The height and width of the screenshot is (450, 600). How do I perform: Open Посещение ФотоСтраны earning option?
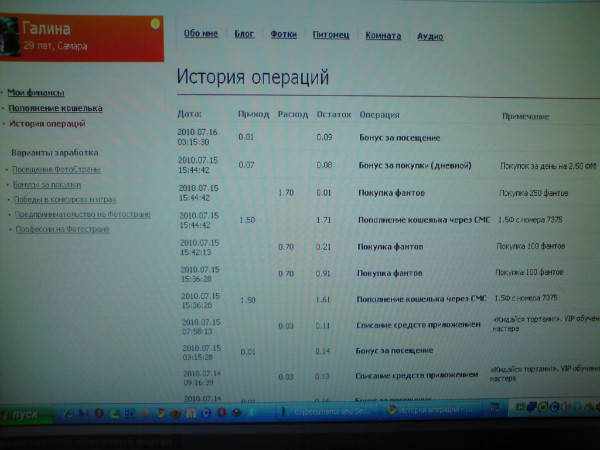55,170
